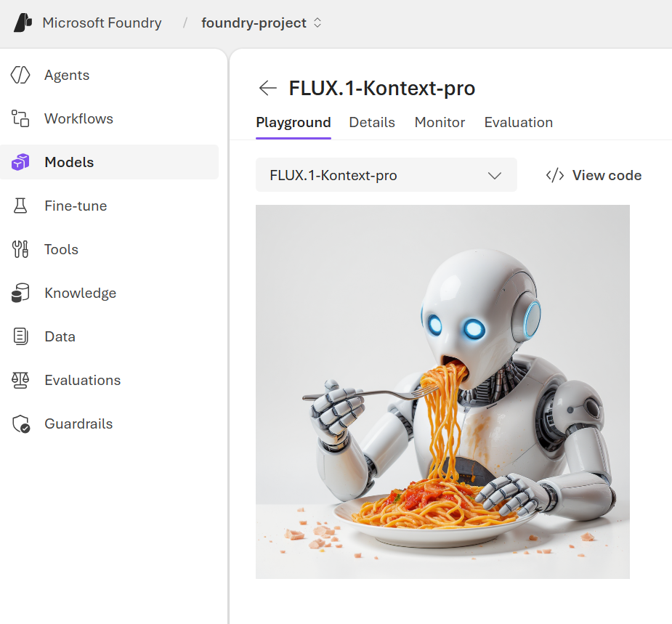
Task: Select the generated spaghetti robot image
Action: pos(442,391)
